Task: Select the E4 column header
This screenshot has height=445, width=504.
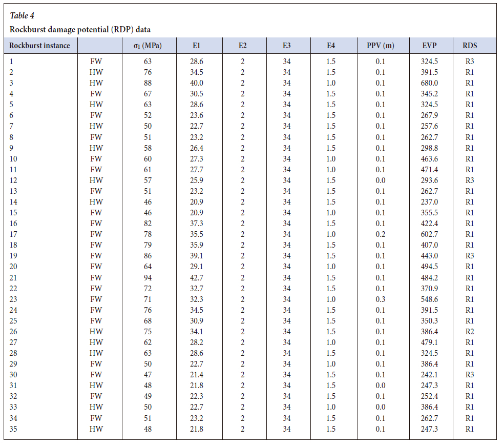Action: click(331, 46)
